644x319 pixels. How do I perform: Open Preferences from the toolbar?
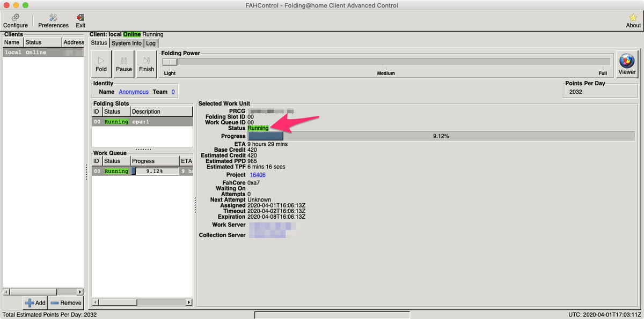point(53,21)
